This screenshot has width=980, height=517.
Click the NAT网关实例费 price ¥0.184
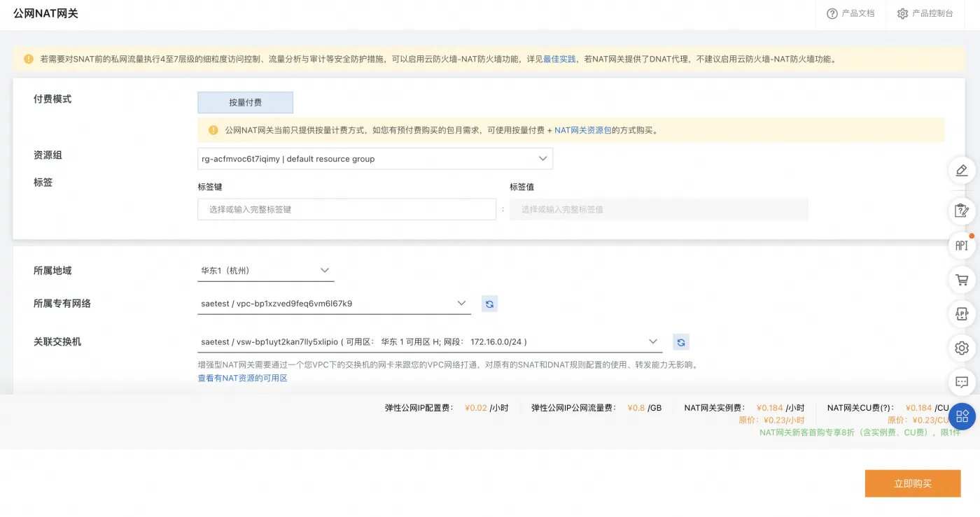click(770, 408)
